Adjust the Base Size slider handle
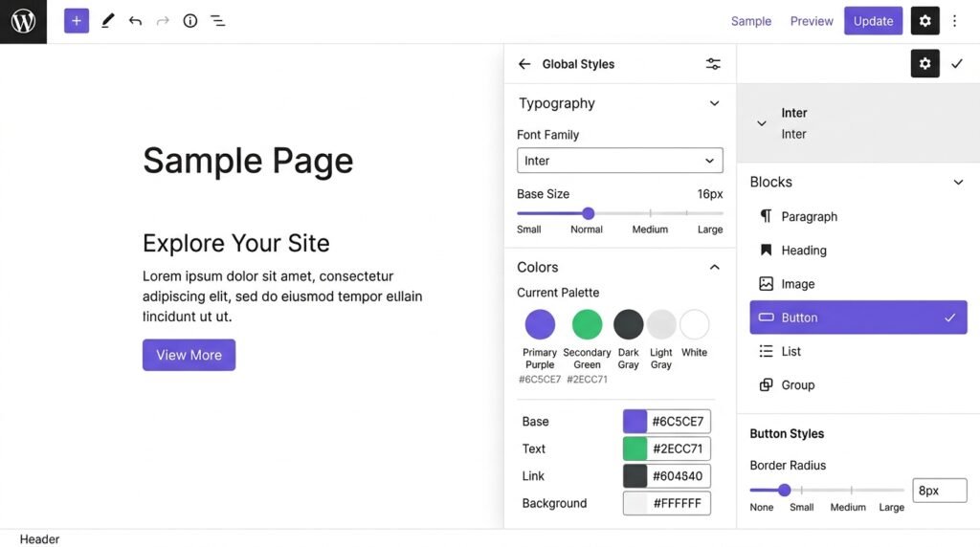 pos(589,213)
